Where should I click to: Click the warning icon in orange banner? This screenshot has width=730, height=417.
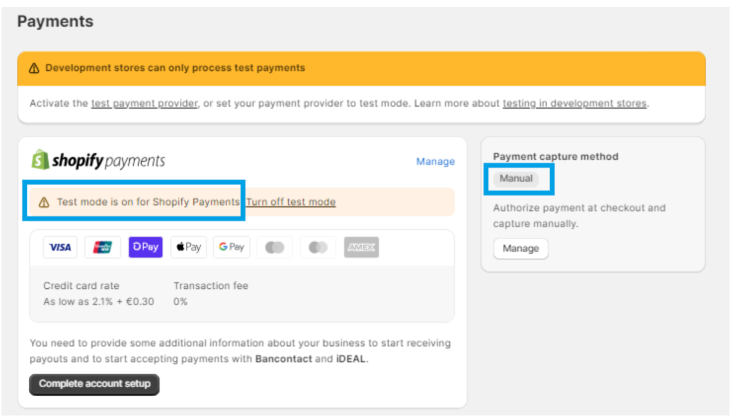tap(34, 68)
